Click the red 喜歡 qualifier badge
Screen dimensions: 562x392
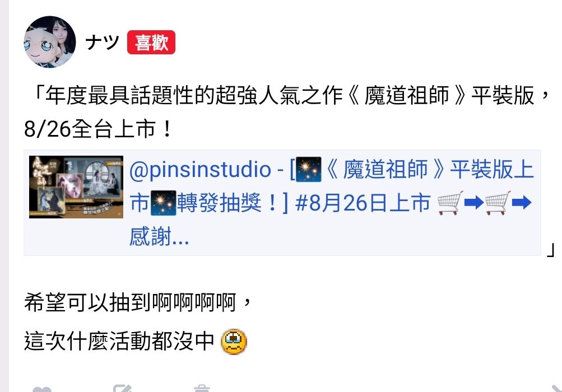151,43
